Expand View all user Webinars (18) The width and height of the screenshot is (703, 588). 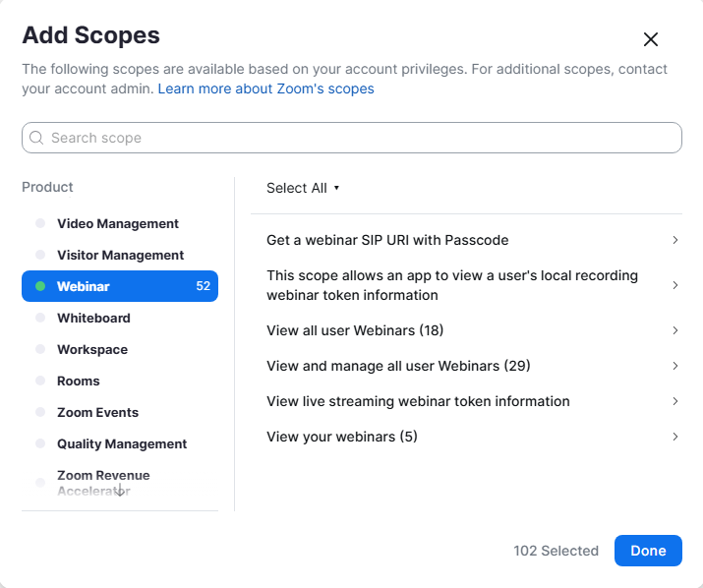(x=674, y=330)
